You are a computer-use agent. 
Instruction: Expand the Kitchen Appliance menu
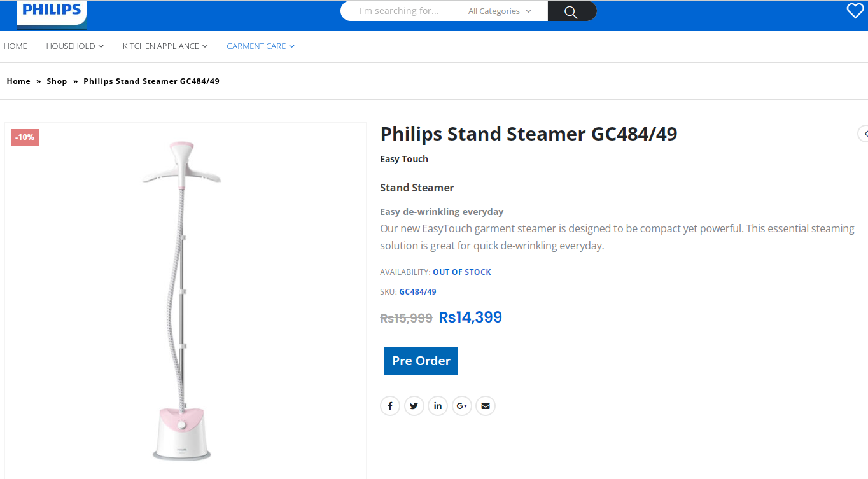click(x=165, y=46)
